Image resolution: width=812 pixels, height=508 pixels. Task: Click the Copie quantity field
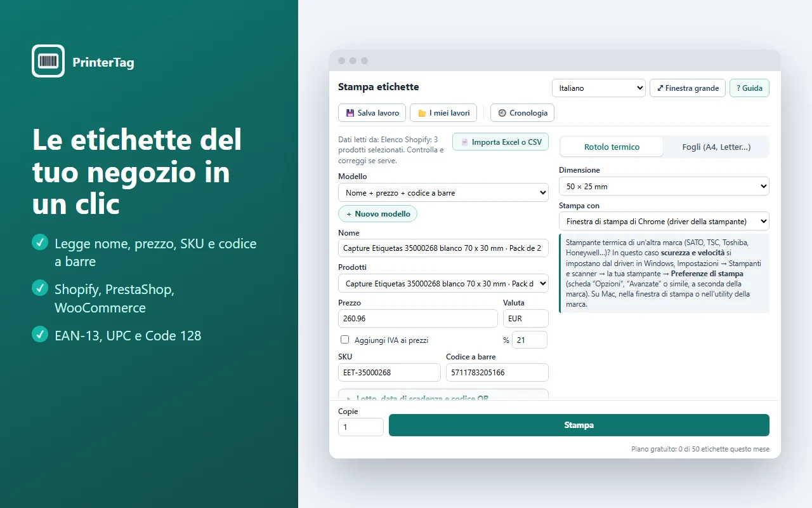(x=361, y=427)
